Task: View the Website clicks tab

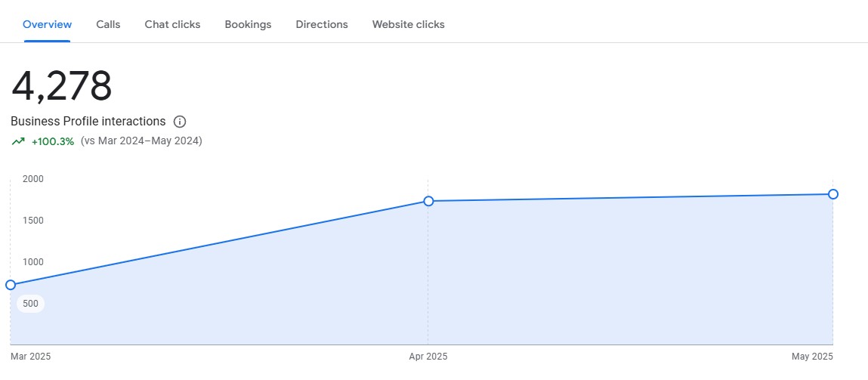Action: click(408, 24)
